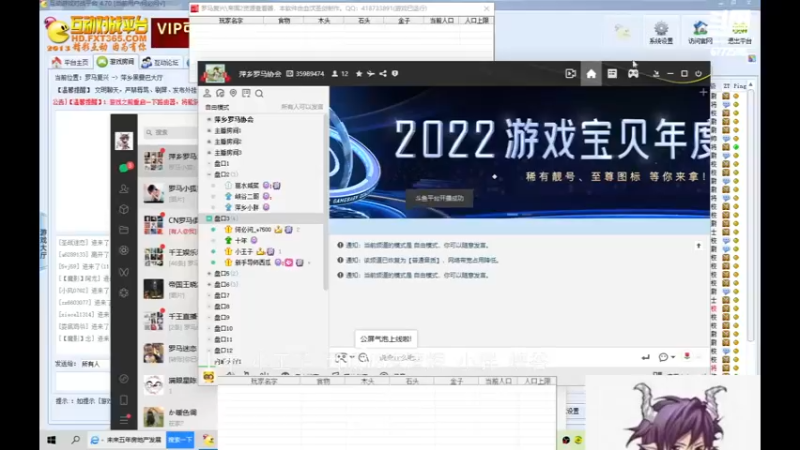Collapse the 盘口3 channel node

click(x=209, y=218)
